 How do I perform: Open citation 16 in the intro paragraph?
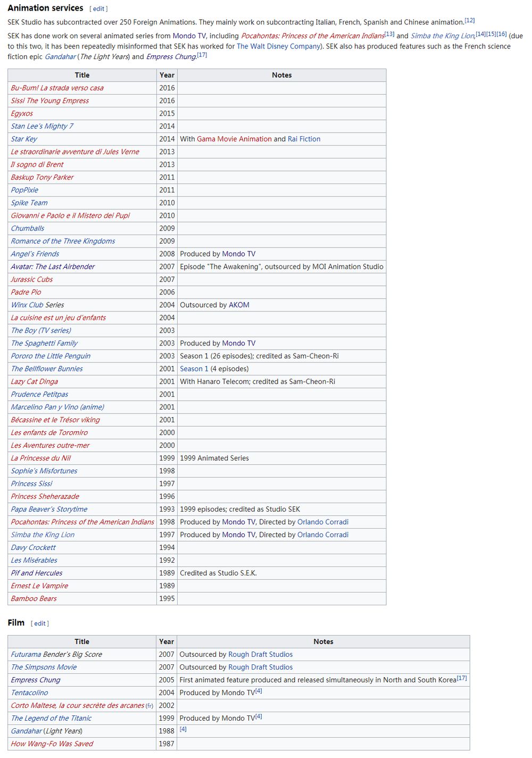pyautogui.click(x=502, y=34)
